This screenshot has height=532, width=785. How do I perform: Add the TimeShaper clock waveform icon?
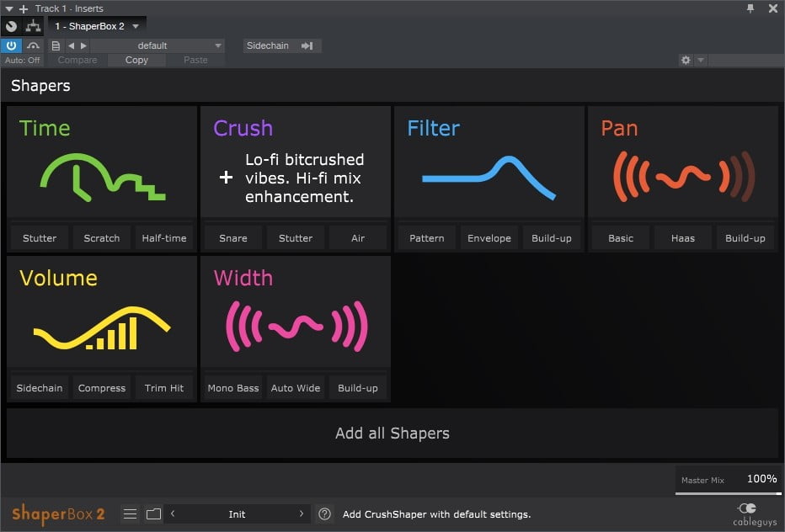[103, 177]
